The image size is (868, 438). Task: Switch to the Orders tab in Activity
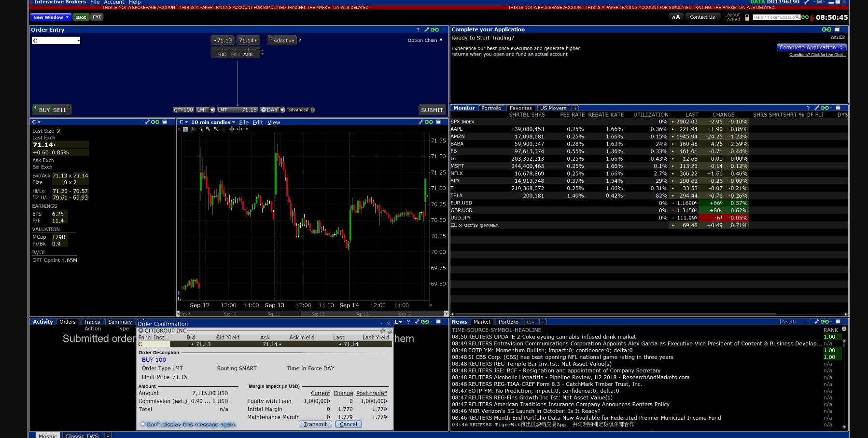[x=68, y=322]
